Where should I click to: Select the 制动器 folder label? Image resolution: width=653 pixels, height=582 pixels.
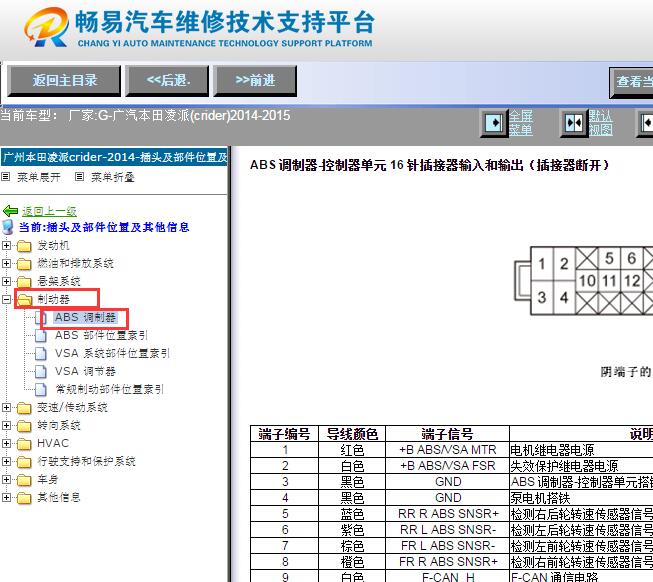point(53,299)
